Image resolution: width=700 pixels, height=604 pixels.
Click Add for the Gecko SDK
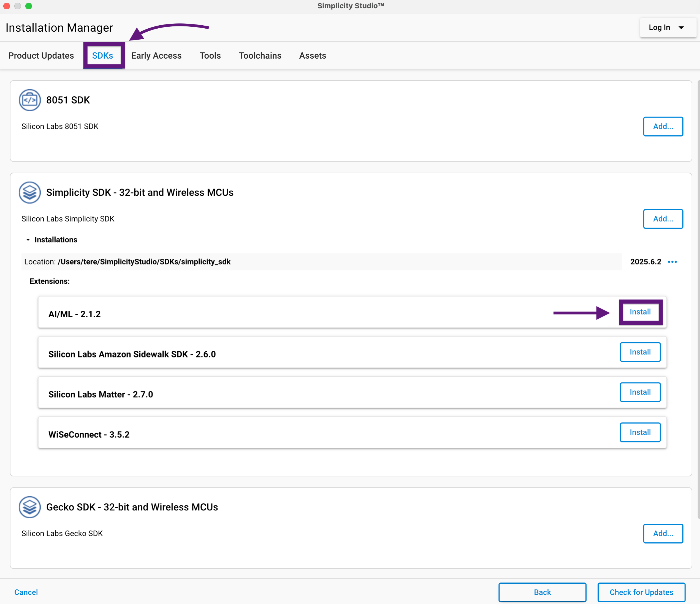tap(663, 534)
